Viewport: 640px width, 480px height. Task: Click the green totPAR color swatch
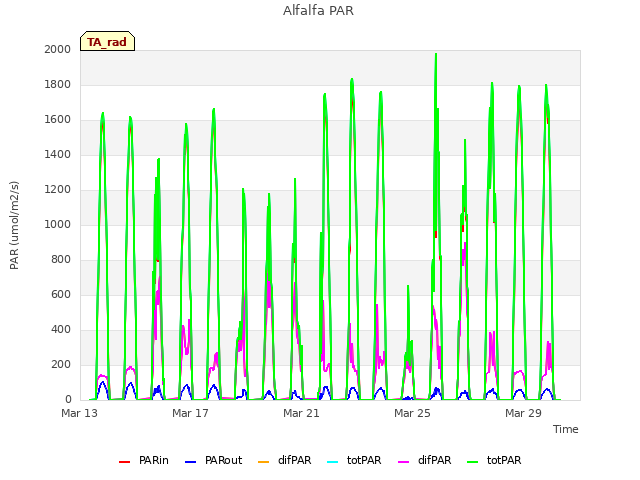(473, 462)
